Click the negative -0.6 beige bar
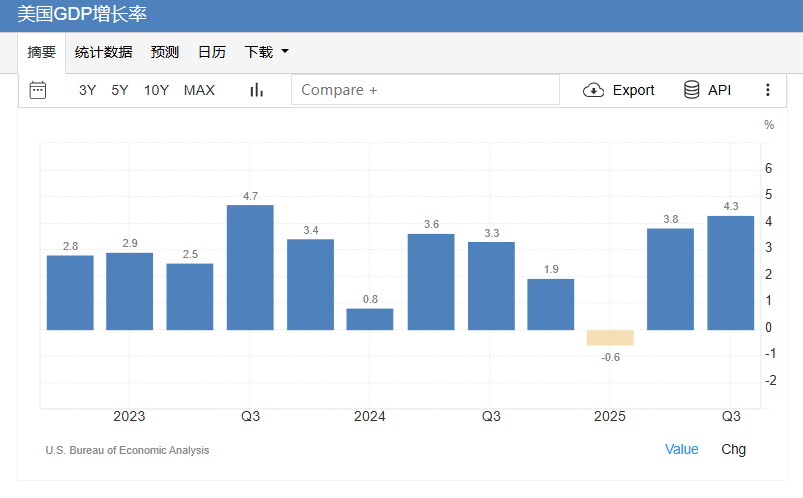Viewport: 803px width, 498px height. (610, 338)
